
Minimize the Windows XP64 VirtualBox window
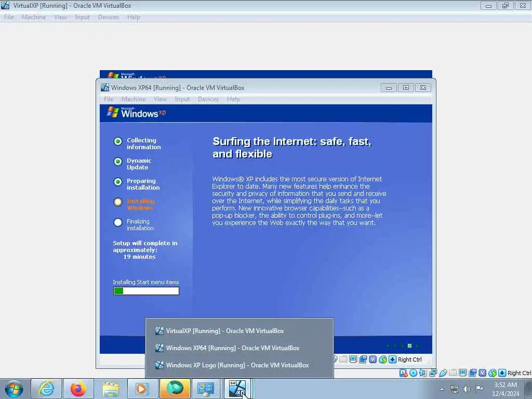pos(389,88)
